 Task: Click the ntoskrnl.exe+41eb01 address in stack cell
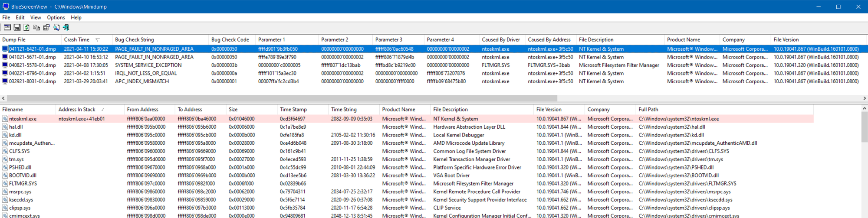pos(82,119)
